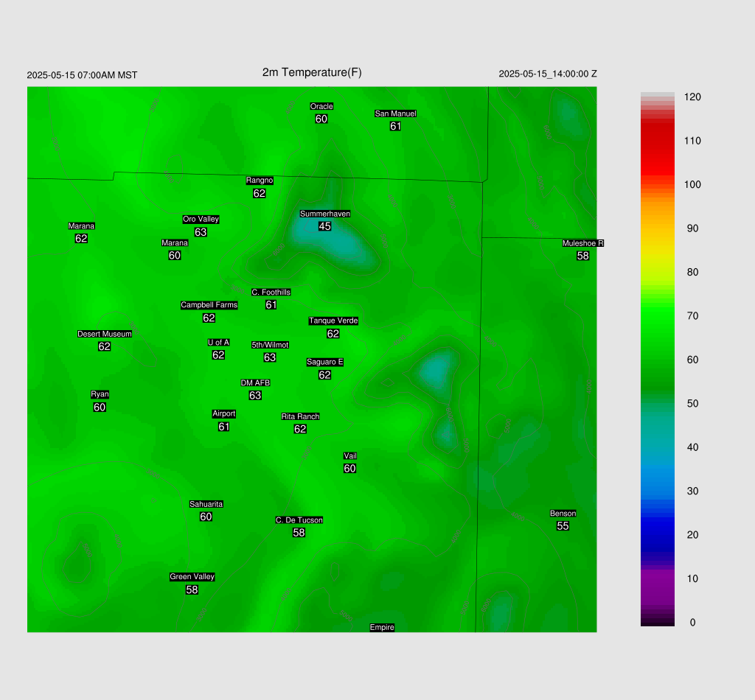
Task: Click the Oracle station label
Action: [321, 106]
